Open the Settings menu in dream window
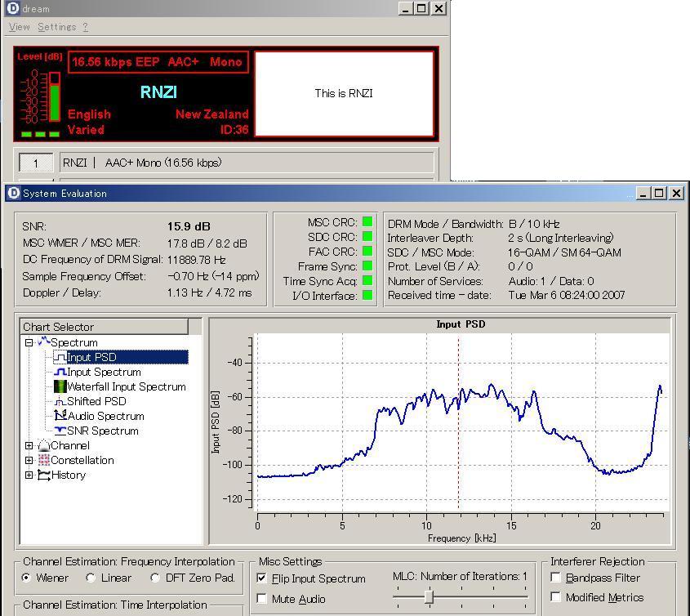Screen dimensions: 690x616 click(x=57, y=27)
